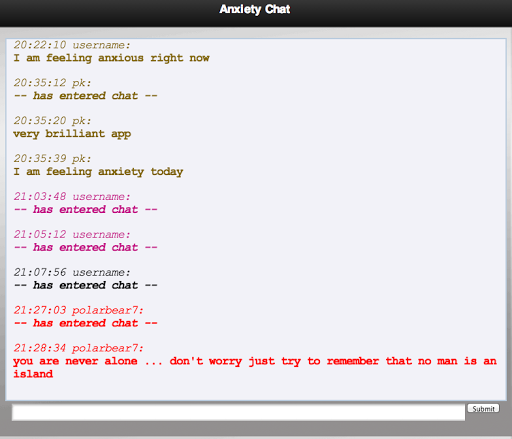Click the 21:07:56 username timestamp line
Viewport: 512px width, 439px height.
72,273
